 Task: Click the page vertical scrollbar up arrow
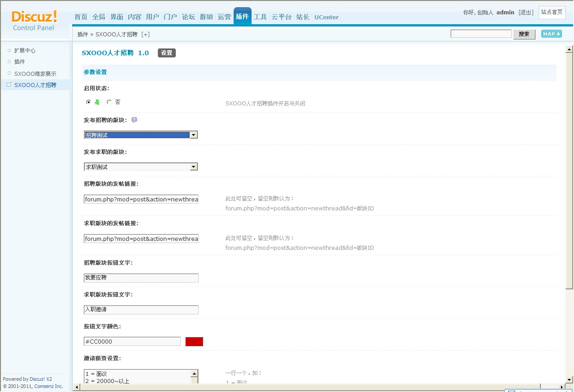[570, 49]
